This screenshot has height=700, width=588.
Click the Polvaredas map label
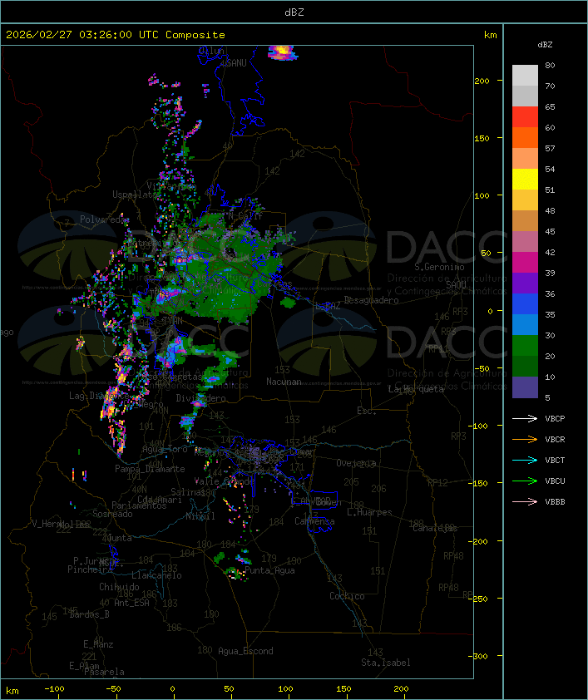(x=104, y=219)
